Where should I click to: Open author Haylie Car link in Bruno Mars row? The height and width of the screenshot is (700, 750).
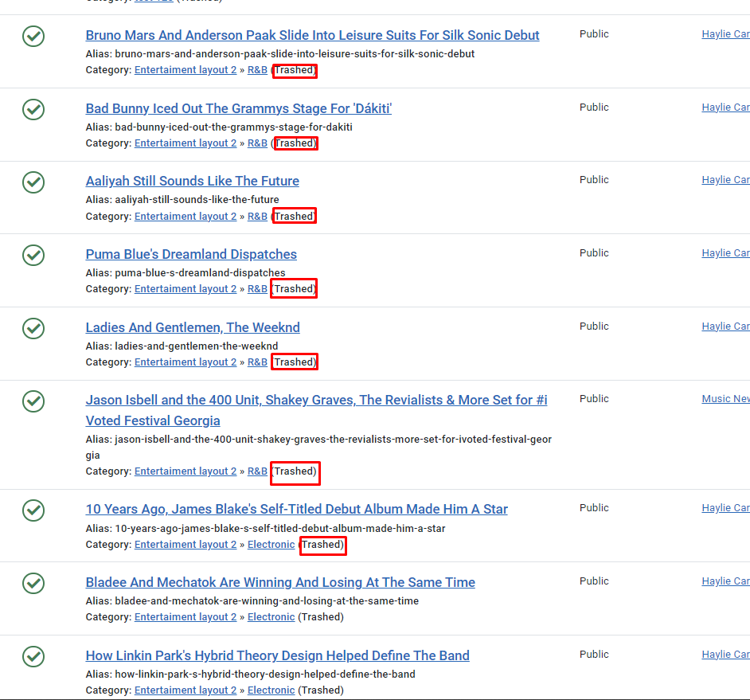click(x=725, y=34)
